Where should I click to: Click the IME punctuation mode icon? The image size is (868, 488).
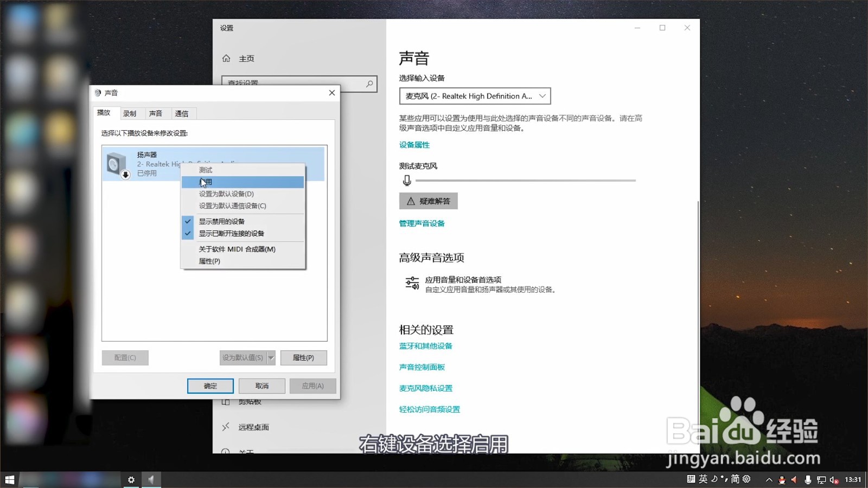click(x=724, y=479)
